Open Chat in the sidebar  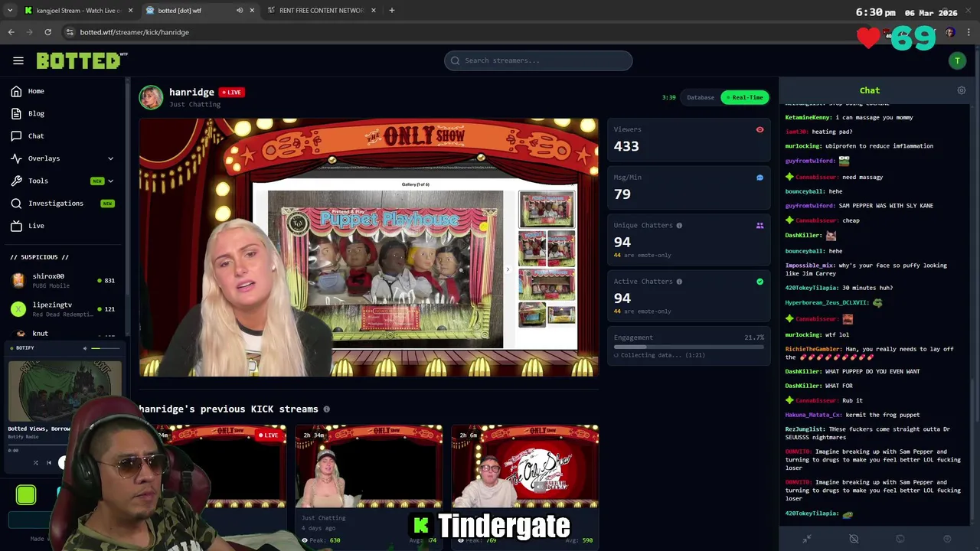[x=36, y=135]
